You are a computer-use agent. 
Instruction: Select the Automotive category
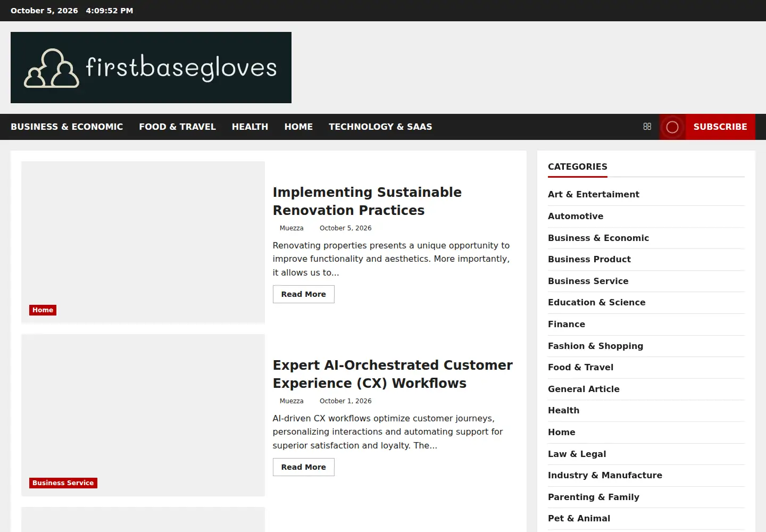pos(576,216)
